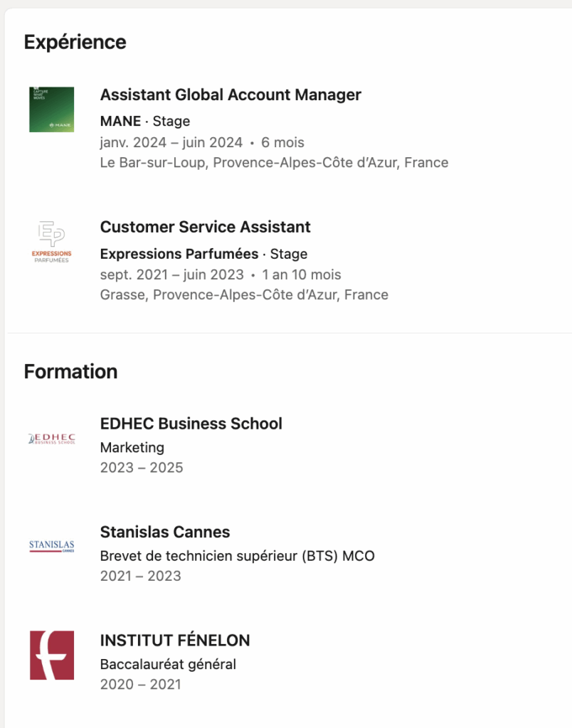Click the green MANE company logo

pyautogui.click(x=51, y=109)
